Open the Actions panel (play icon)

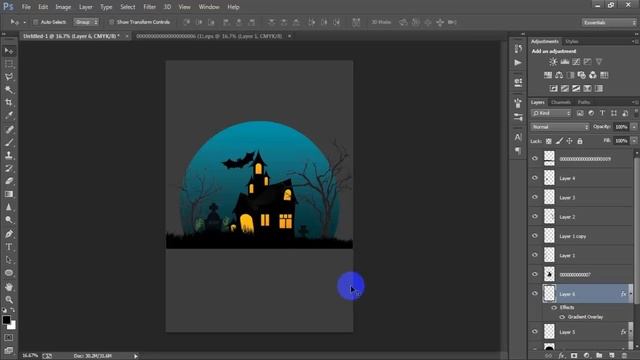pyautogui.click(x=518, y=62)
